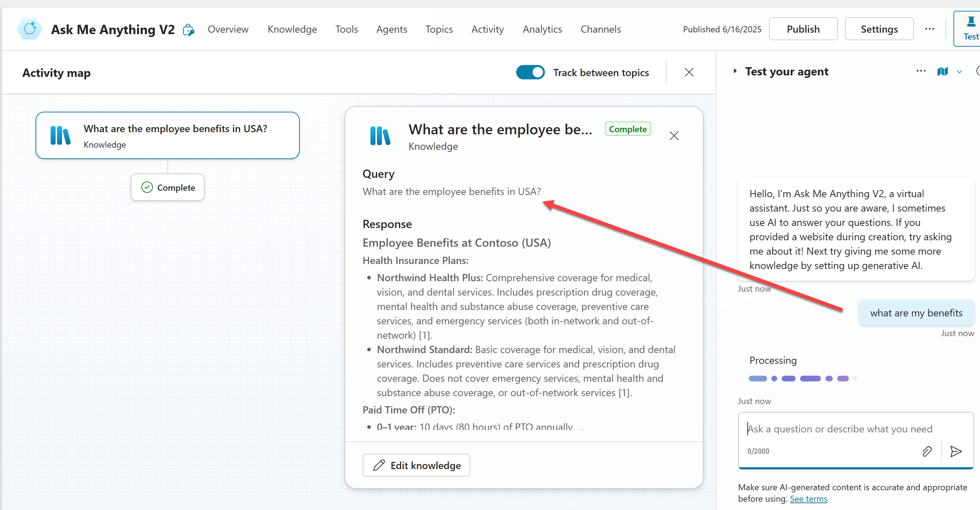Open the See terms link

coord(808,499)
